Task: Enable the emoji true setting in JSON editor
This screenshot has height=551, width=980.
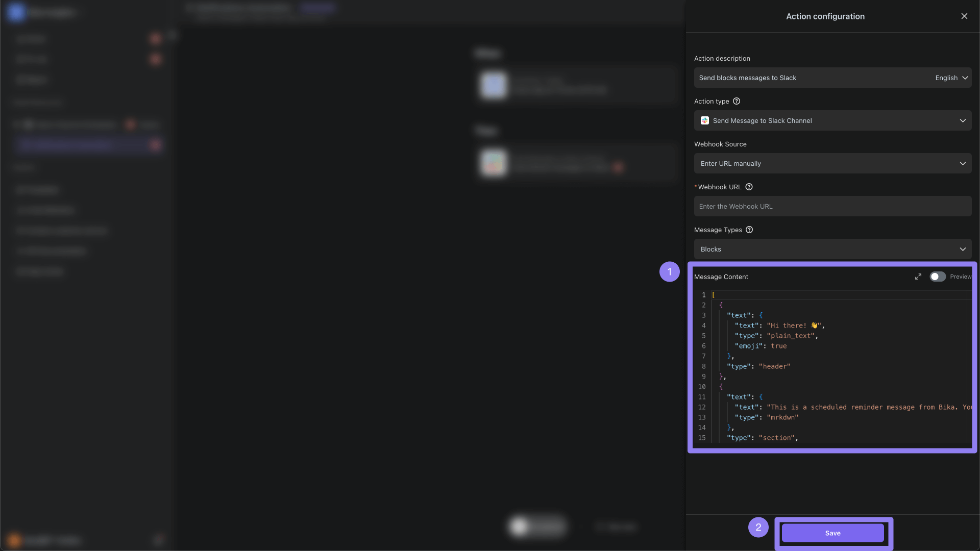Action: (x=777, y=347)
